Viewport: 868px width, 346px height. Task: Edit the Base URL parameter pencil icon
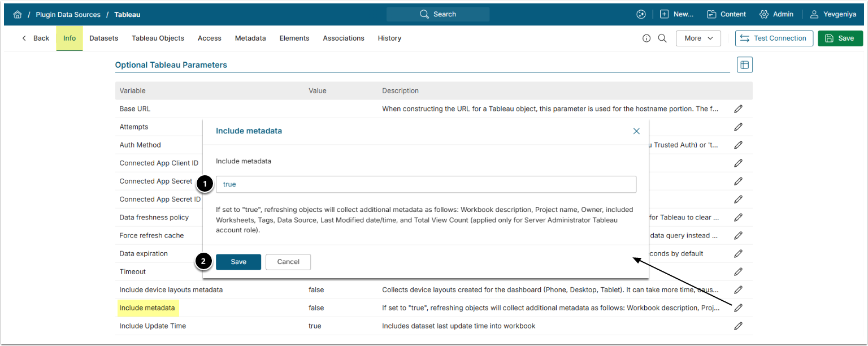click(738, 109)
